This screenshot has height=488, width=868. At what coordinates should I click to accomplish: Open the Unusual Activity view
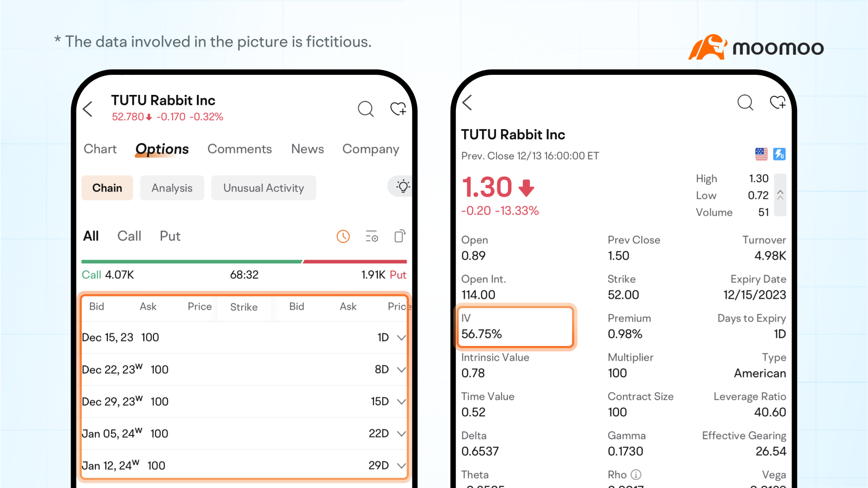(263, 188)
